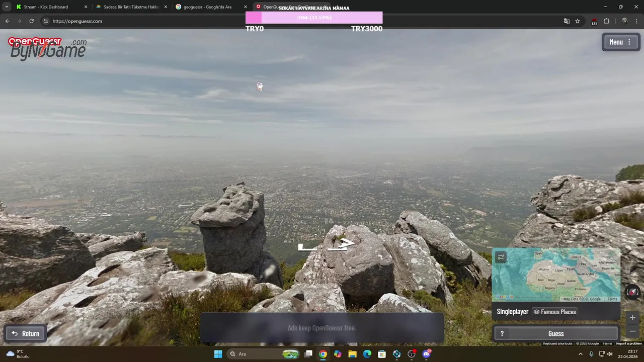Screen dimensions: 644x362
Task: Open Task View in the taskbar
Action: coord(308,354)
